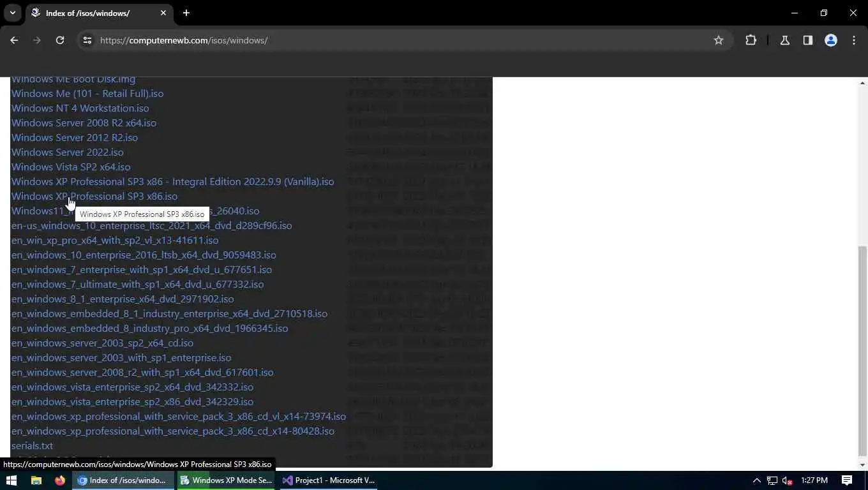868x490 pixels.
Task: Download Windows Server 2012 R2.iso
Action: click(x=75, y=137)
